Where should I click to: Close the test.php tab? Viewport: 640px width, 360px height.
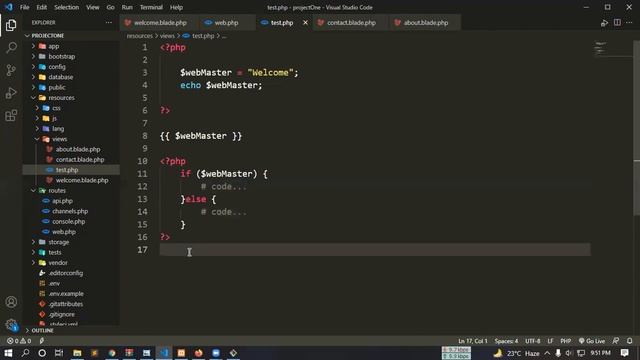click(305, 22)
